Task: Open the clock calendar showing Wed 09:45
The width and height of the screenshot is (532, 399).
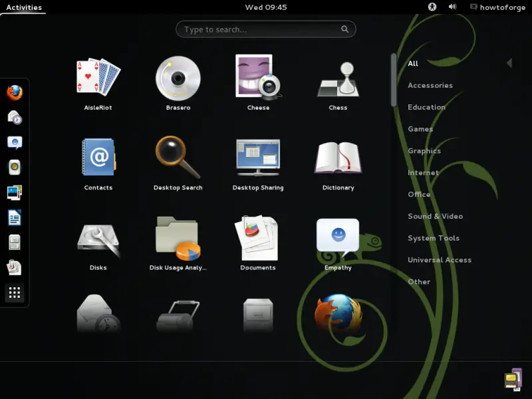Action: pyautogui.click(x=266, y=7)
